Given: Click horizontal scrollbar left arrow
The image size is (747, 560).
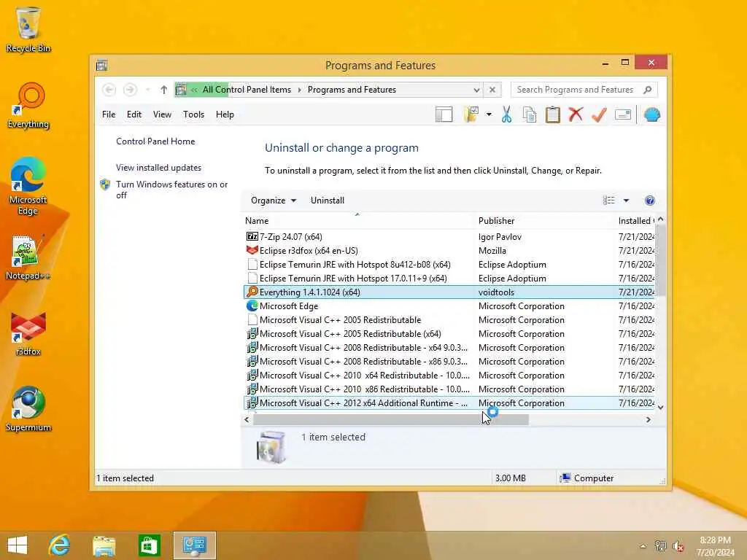Looking at the screenshot, I should click(x=247, y=419).
